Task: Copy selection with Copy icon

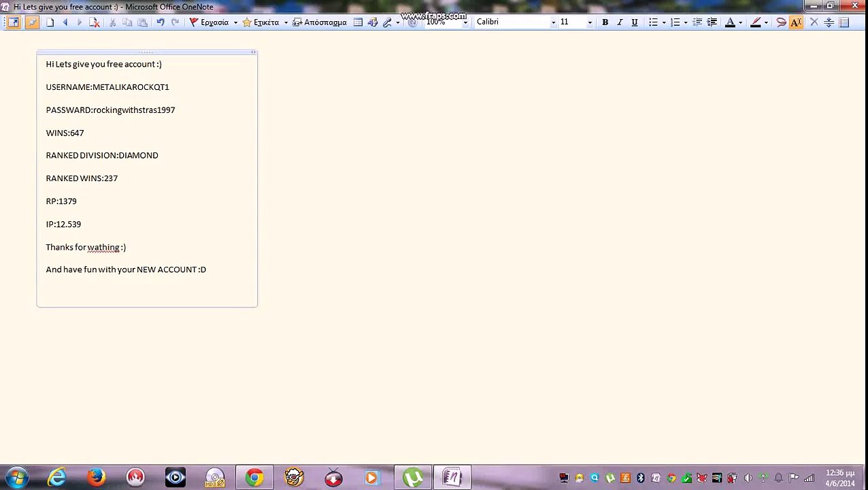Action: 127,22
